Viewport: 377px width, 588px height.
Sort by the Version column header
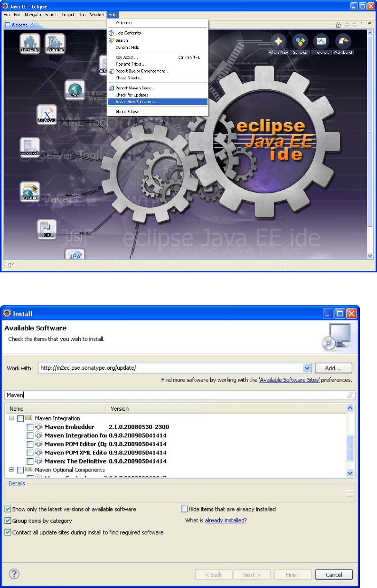157,408
